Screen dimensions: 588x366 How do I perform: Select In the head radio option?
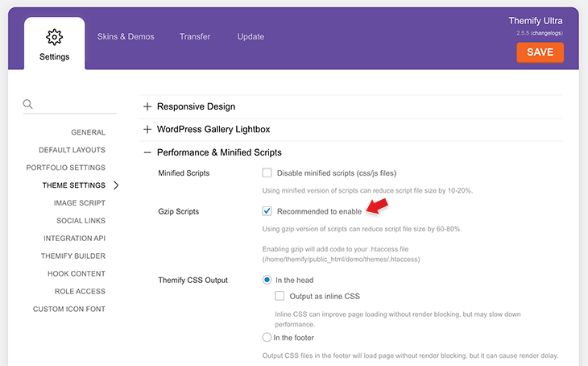(267, 280)
